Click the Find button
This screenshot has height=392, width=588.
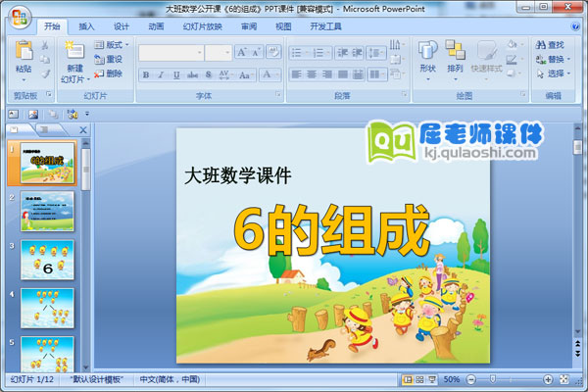point(550,45)
